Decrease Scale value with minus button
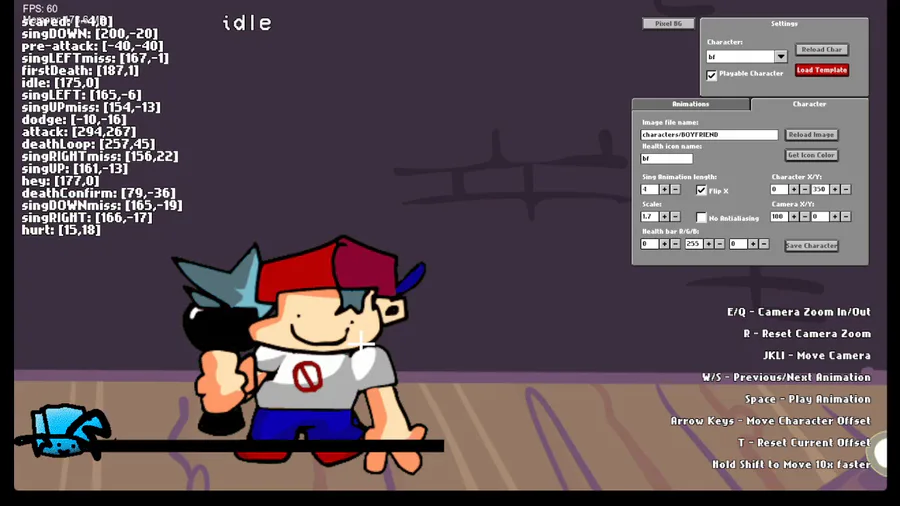The height and width of the screenshot is (506, 900). pos(676,216)
